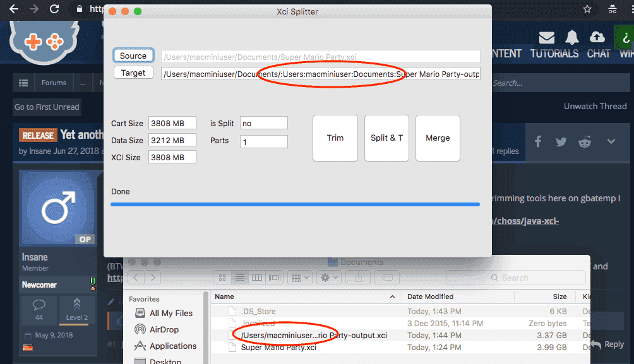Click the Split & T button

point(386,138)
